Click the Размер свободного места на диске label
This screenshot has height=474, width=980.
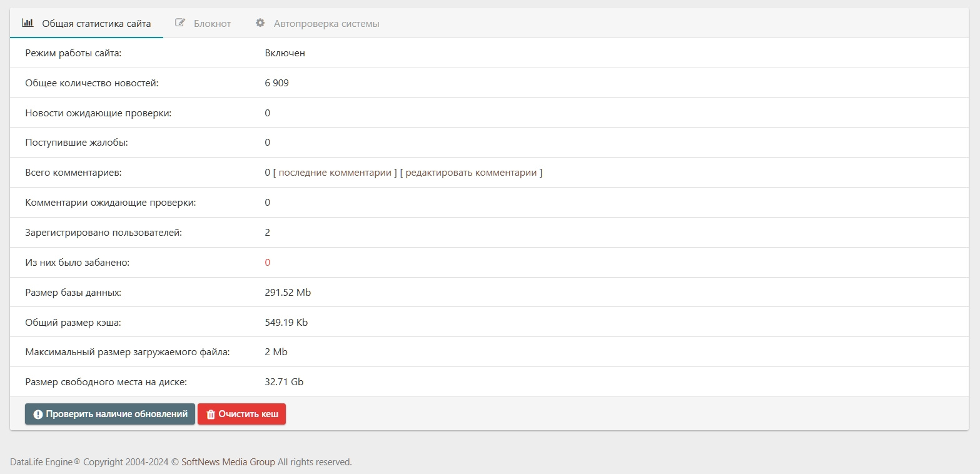click(106, 381)
